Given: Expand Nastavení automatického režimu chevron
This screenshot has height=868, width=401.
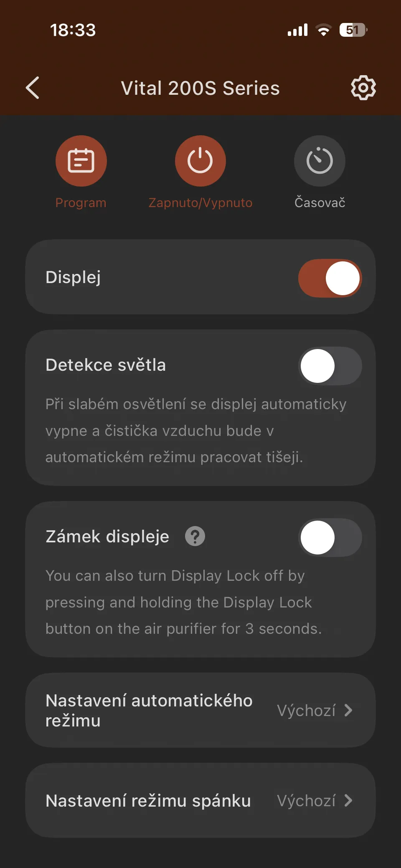Looking at the screenshot, I should pyautogui.click(x=348, y=710).
